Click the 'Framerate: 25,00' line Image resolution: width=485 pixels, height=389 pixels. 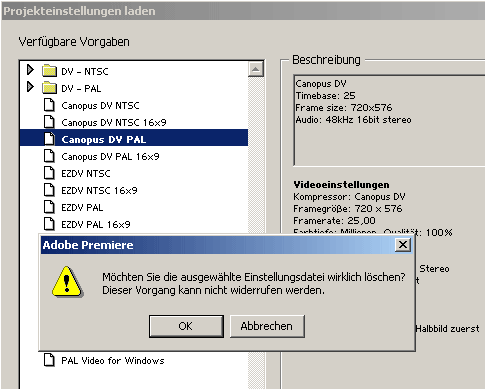(334, 221)
